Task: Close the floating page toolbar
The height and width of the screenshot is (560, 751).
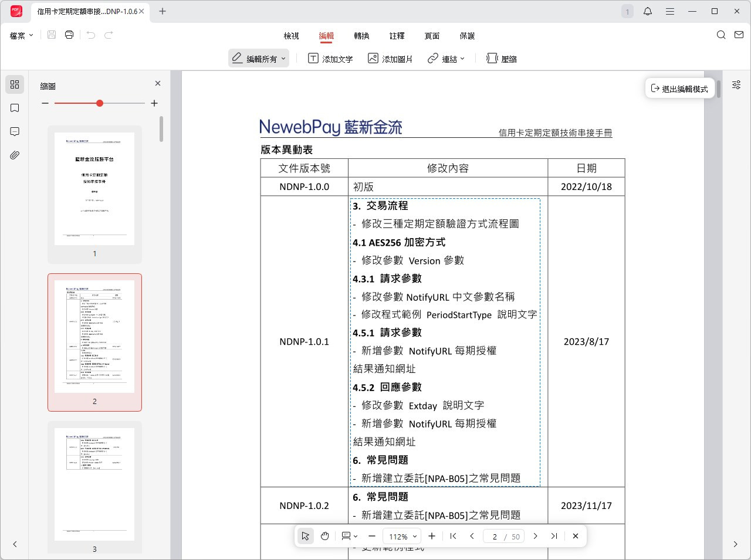Action: 576,536
